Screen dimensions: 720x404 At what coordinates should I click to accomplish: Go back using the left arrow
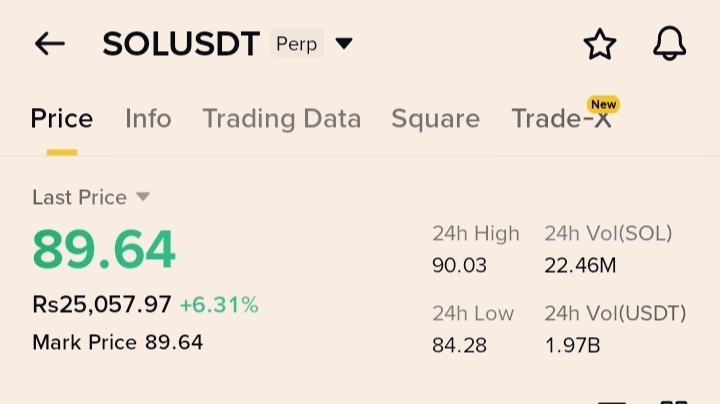(x=49, y=44)
